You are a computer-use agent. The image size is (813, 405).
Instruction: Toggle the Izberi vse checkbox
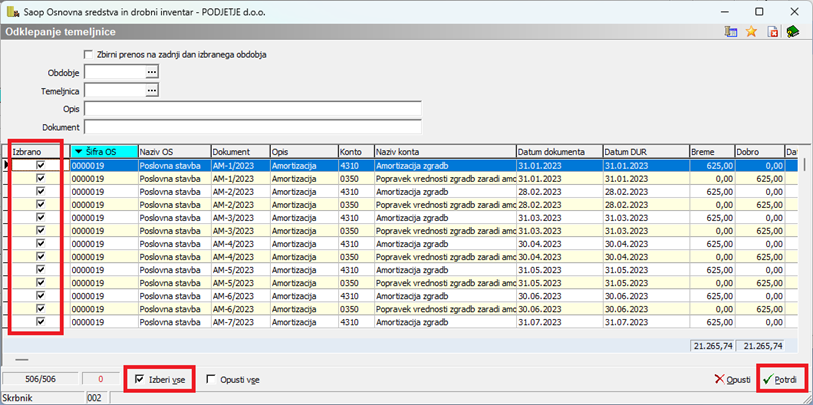click(138, 379)
